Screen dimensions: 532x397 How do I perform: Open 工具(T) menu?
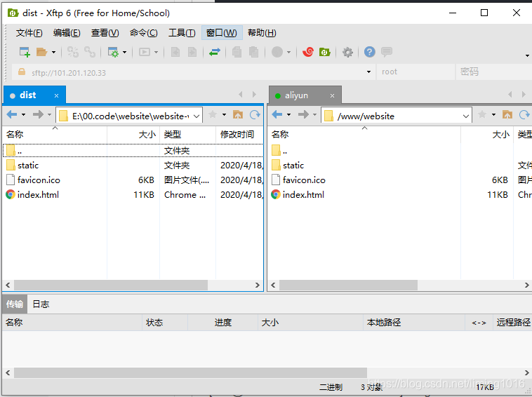point(182,33)
